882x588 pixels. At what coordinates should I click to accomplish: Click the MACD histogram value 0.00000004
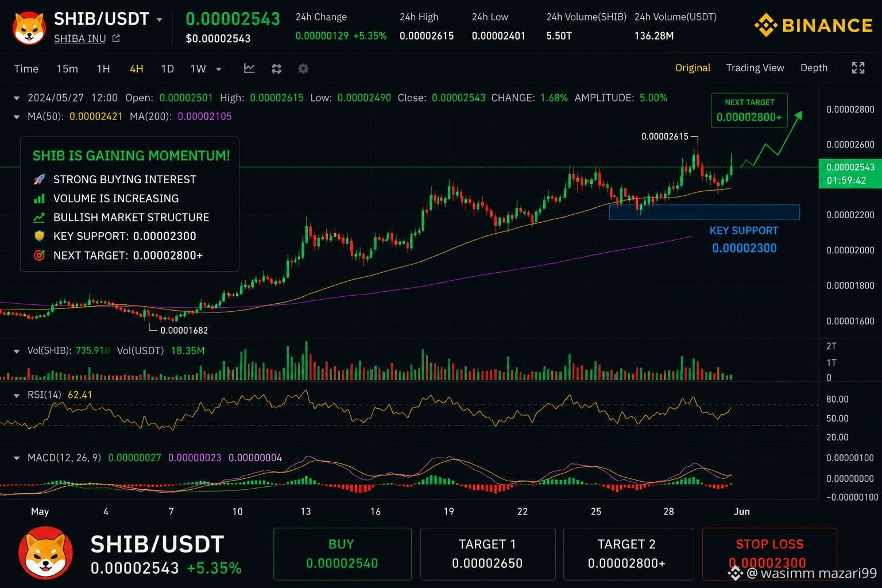pyautogui.click(x=255, y=458)
